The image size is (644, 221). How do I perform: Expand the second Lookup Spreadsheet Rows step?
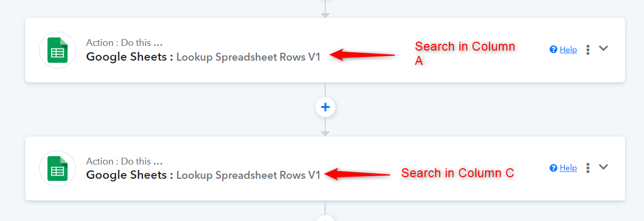click(x=603, y=167)
